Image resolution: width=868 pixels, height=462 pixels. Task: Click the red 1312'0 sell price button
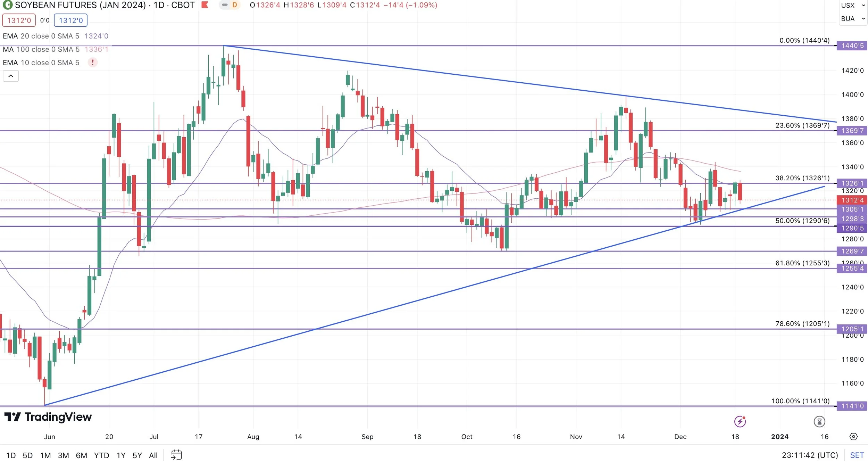19,20
